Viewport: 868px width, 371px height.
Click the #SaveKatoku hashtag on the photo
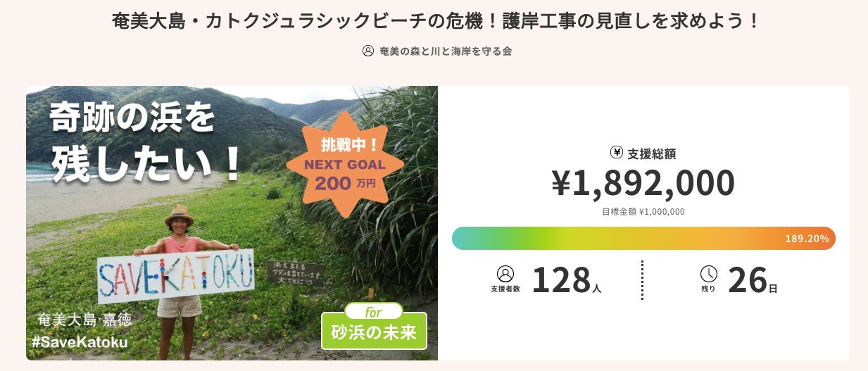(80, 343)
